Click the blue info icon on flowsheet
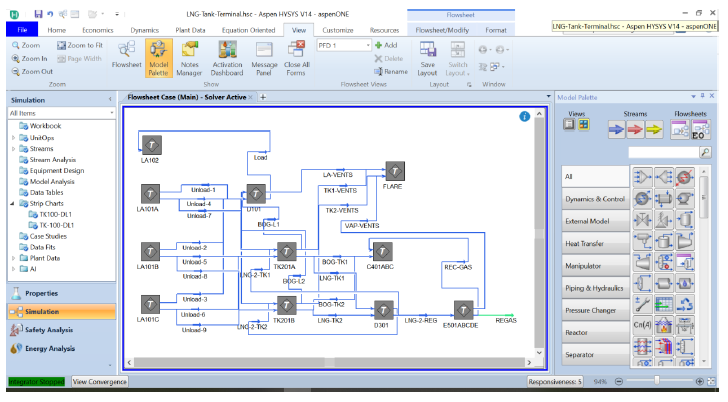This screenshot has height=402, width=728. (x=525, y=117)
